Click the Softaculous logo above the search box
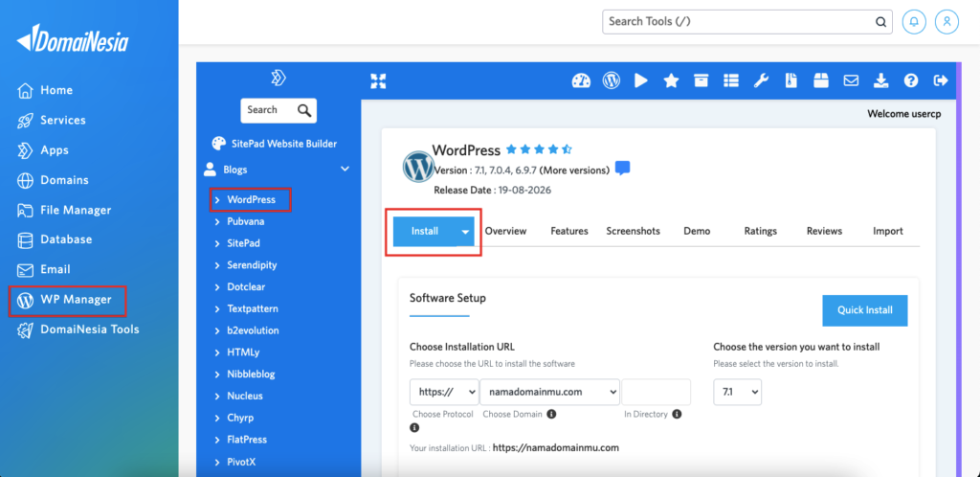 pyautogui.click(x=278, y=79)
